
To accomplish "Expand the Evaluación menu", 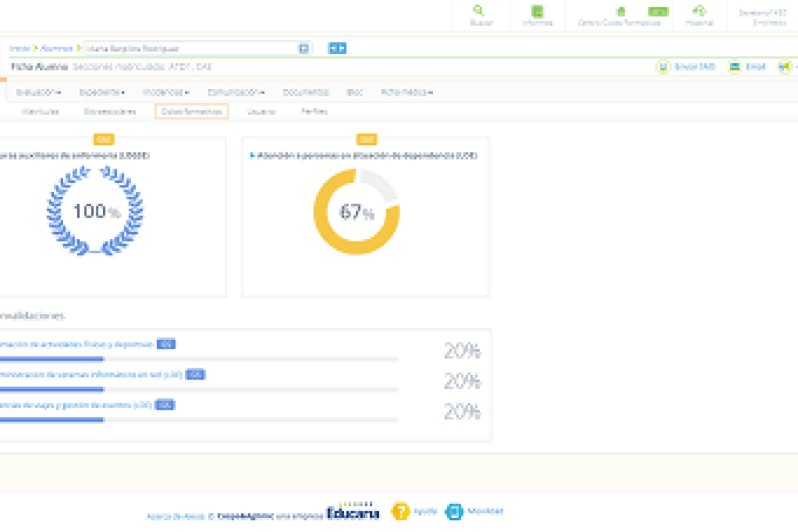I will coord(39,92).
